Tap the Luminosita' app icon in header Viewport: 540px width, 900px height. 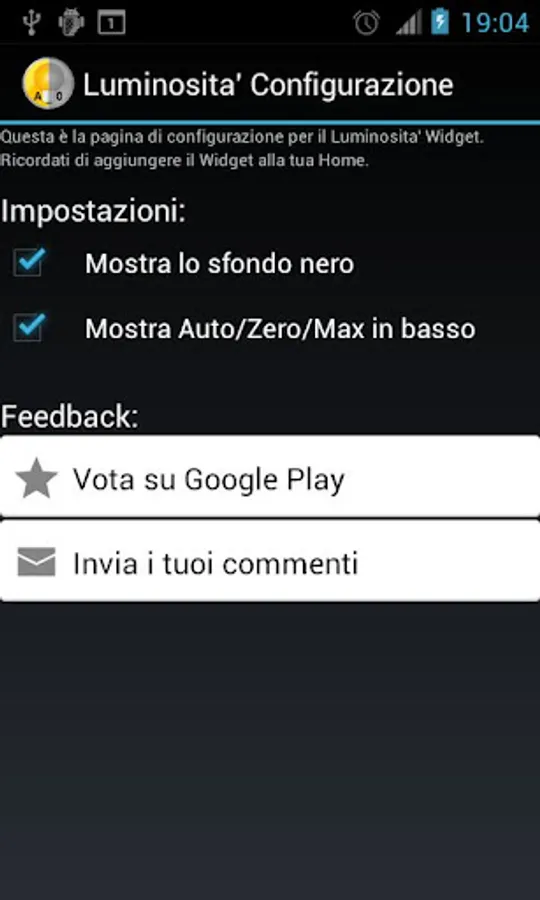pos(48,83)
